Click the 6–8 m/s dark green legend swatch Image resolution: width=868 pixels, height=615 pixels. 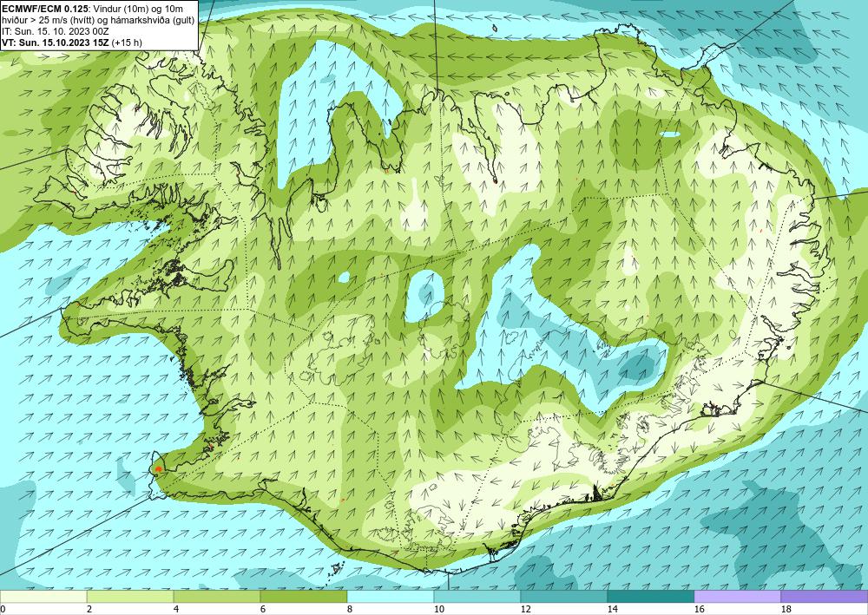[303, 596]
